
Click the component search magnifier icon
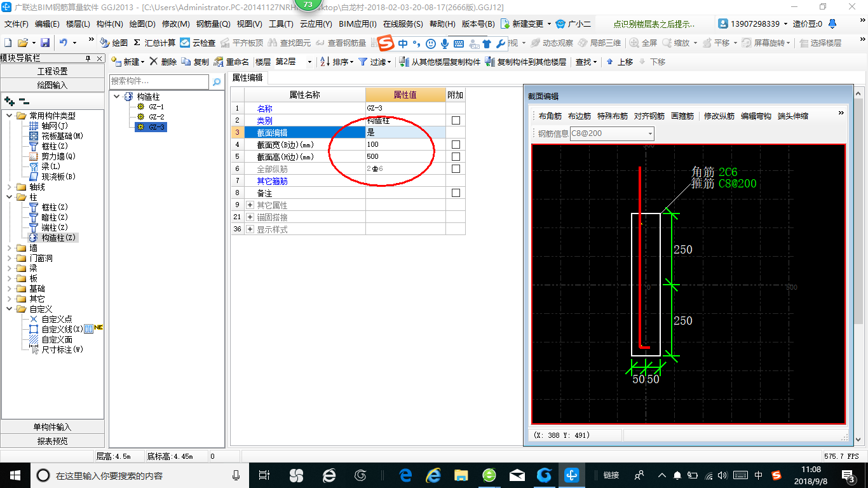click(x=217, y=82)
